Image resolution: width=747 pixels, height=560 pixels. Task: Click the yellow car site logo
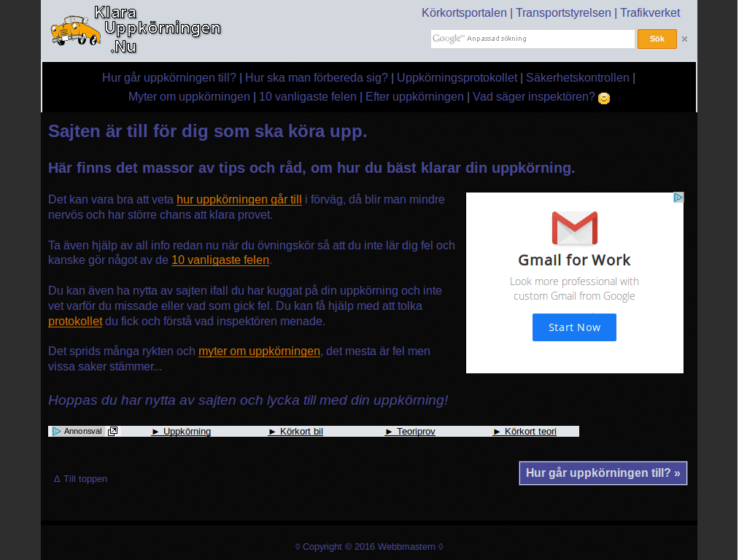coord(76,31)
